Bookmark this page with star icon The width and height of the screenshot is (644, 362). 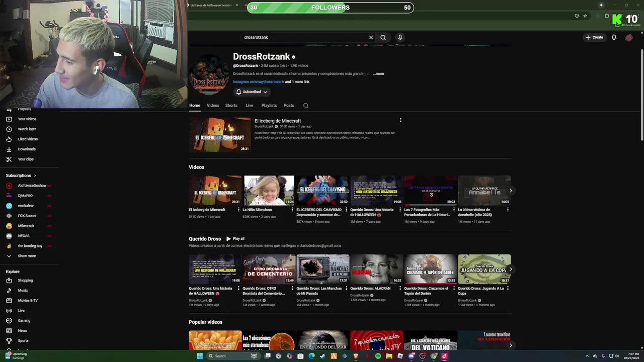coord(585,16)
